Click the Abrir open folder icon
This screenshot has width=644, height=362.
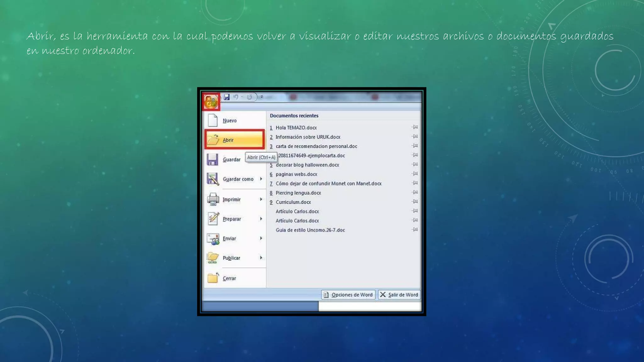213,140
